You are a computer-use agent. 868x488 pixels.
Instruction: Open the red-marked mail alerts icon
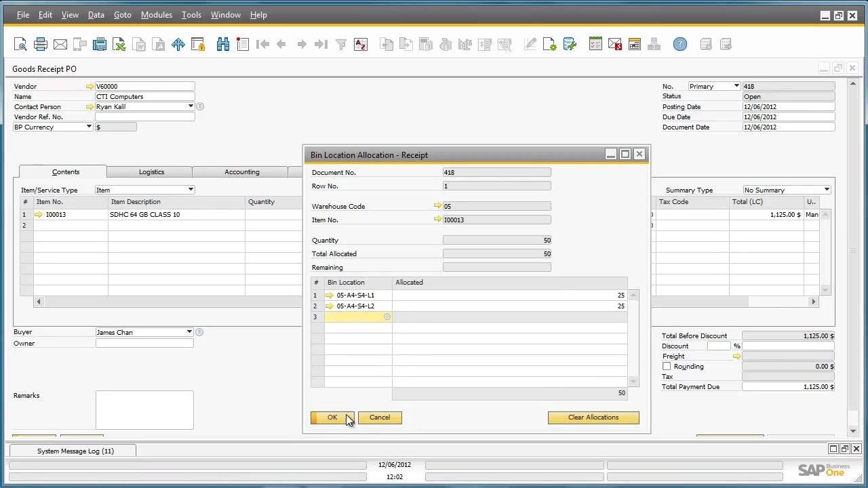[615, 45]
